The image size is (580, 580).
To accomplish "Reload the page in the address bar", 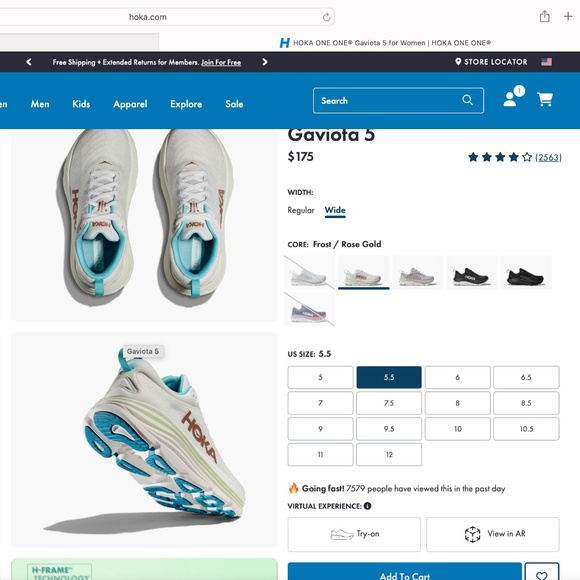I will pyautogui.click(x=326, y=17).
